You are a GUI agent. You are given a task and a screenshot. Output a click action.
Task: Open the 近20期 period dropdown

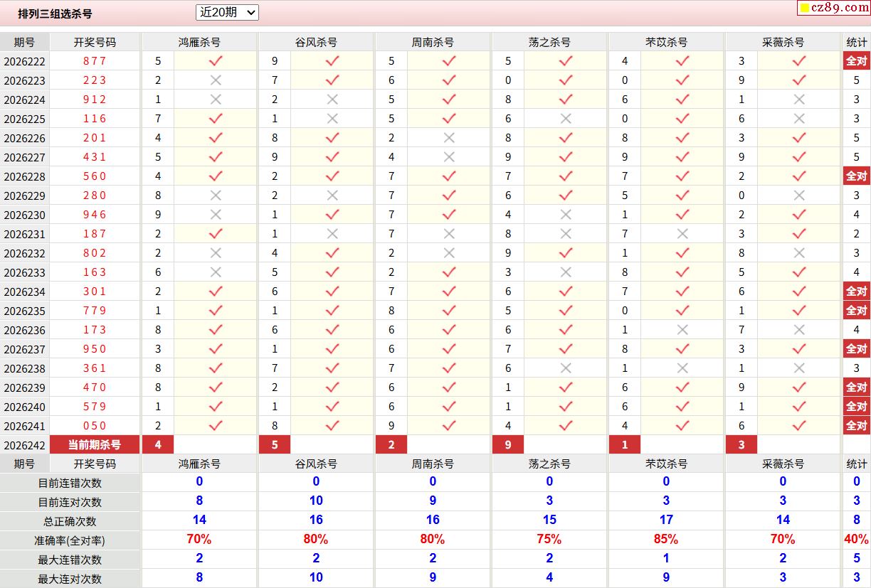pos(227,12)
